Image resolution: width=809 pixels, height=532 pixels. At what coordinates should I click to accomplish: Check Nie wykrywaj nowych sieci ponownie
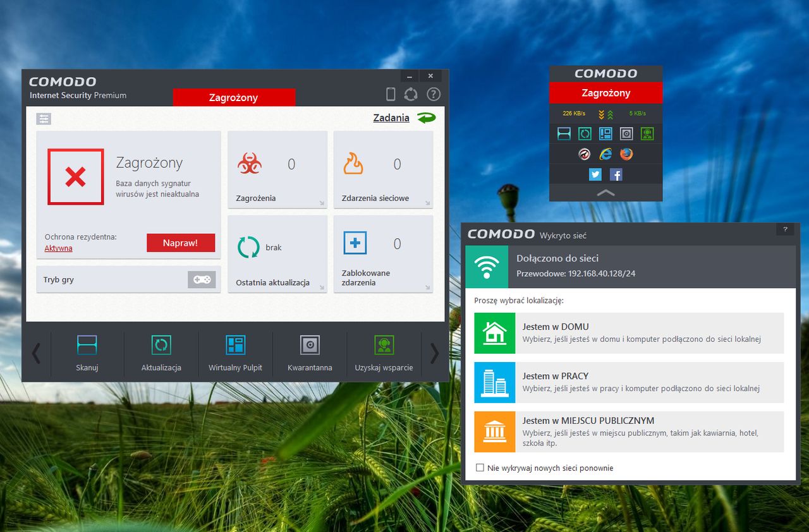[x=480, y=468]
